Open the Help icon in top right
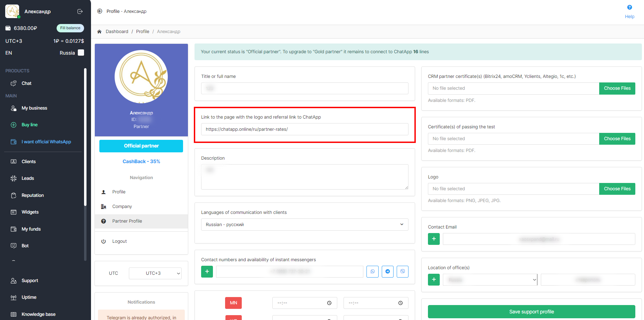 tap(629, 8)
